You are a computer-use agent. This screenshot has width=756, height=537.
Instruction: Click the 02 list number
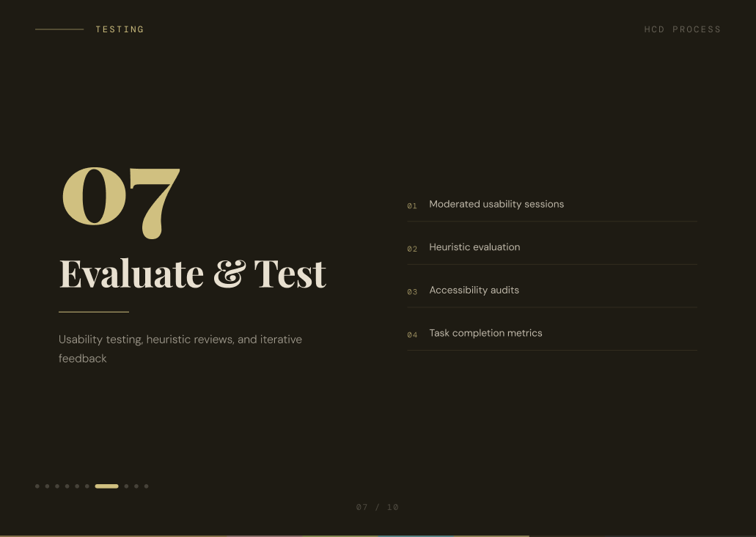click(x=412, y=249)
